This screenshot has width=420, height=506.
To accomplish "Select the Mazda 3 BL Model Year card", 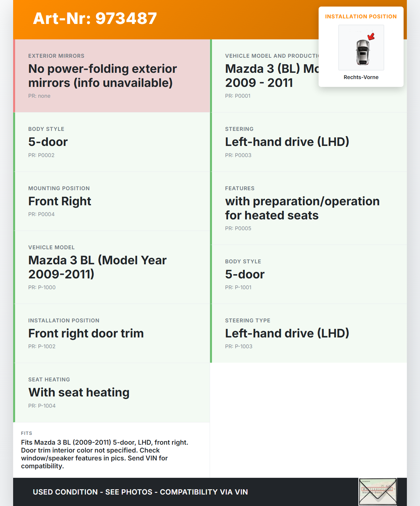I will pos(112,267).
